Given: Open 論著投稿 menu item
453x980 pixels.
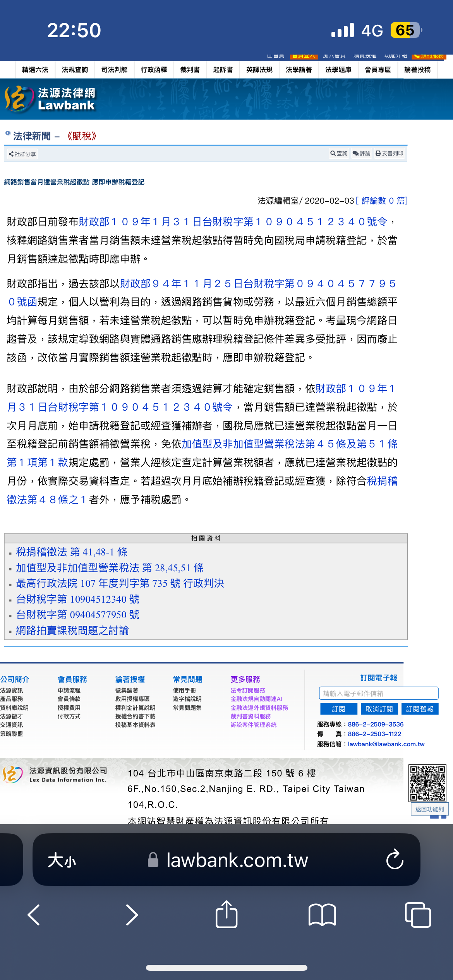Looking at the screenshot, I should pyautogui.click(x=417, y=70).
